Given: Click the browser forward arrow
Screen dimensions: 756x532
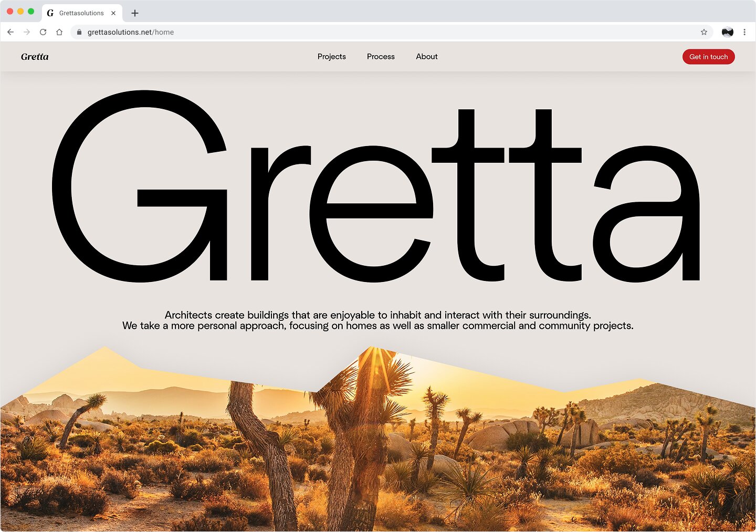Looking at the screenshot, I should click(x=27, y=32).
